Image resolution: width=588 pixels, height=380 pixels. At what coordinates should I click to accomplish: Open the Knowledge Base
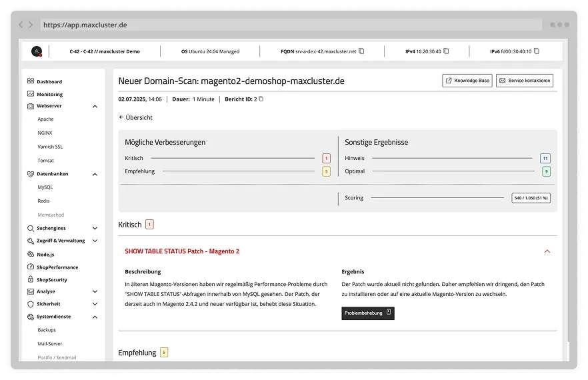tap(467, 81)
